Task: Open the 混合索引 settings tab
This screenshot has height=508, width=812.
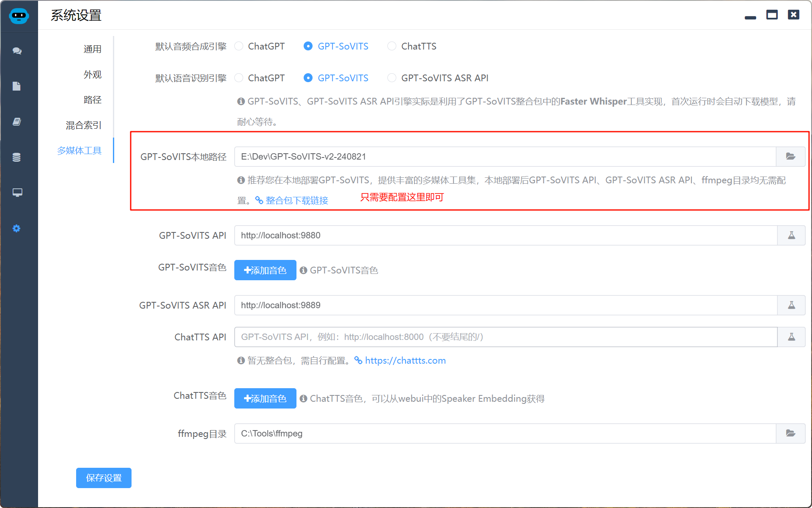Action: (x=84, y=125)
